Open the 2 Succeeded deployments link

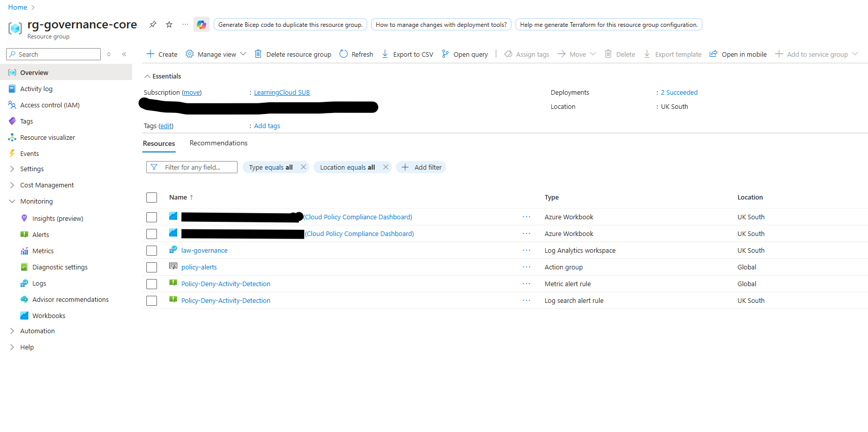[679, 93]
